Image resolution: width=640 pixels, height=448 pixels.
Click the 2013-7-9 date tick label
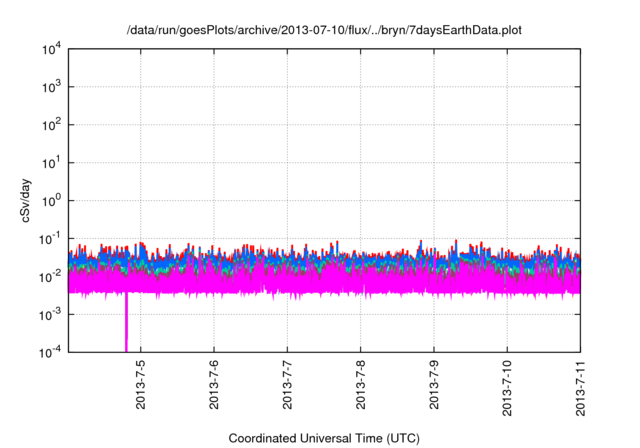point(434,385)
